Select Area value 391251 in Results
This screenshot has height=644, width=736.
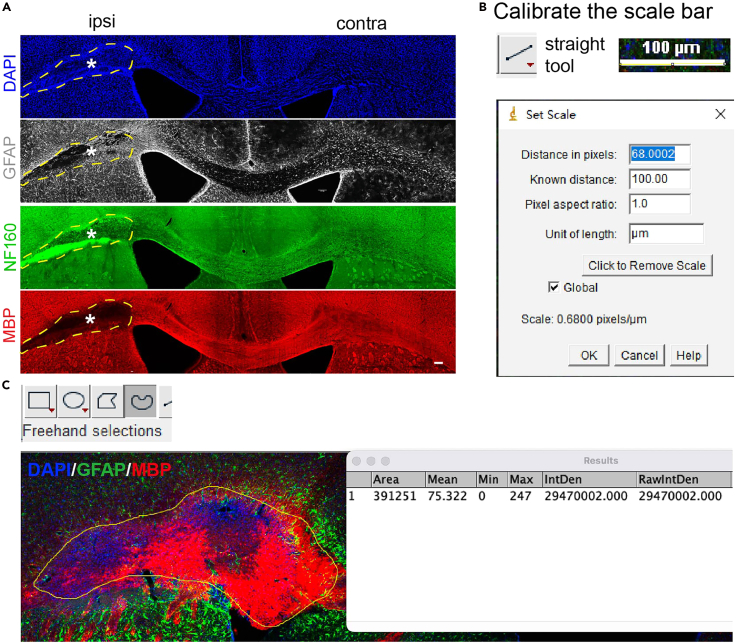pos(395,496)
